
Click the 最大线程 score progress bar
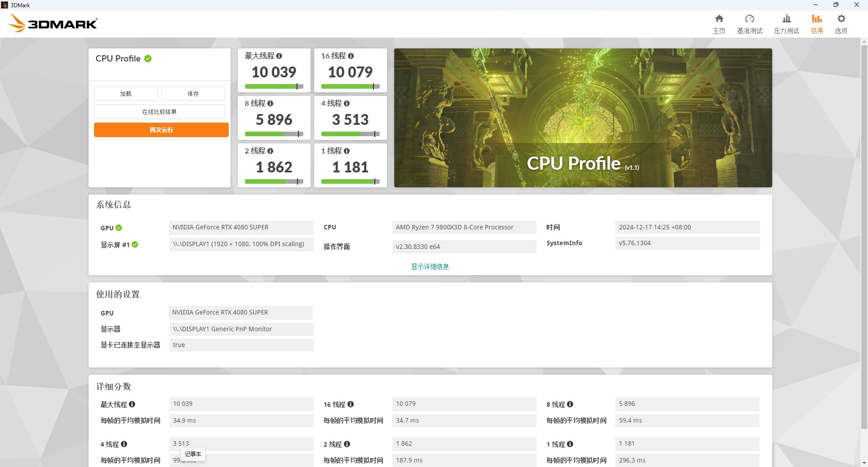point(274,86)
